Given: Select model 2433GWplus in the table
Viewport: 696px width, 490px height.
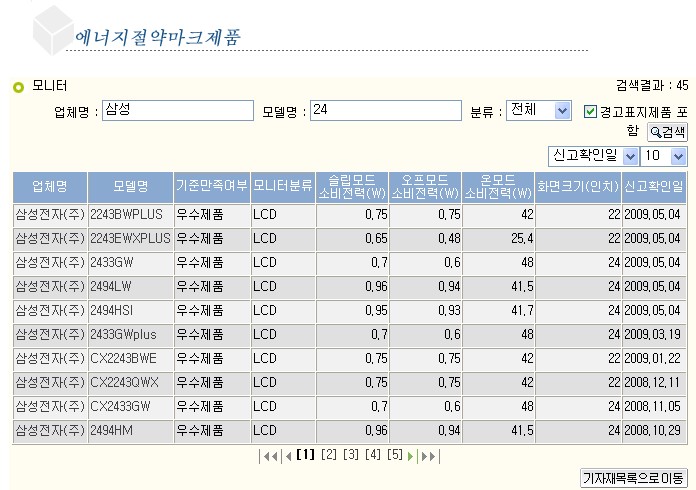Looking at the screenshot, I should (x=123, y=335).
